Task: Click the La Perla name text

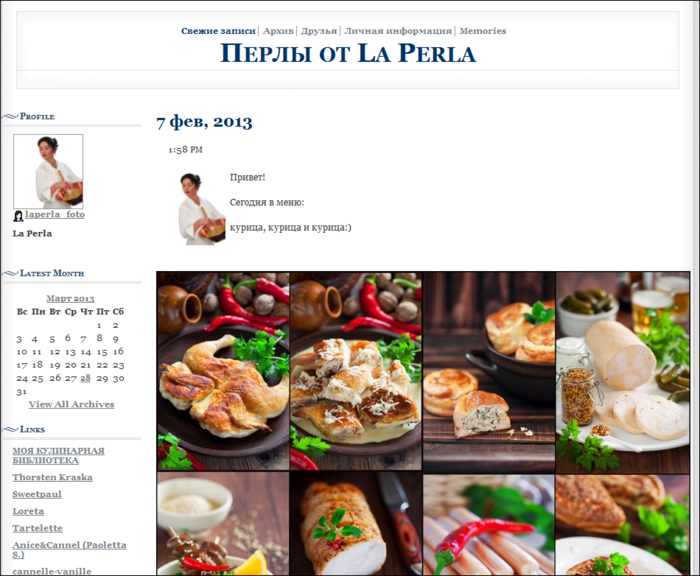Action: click(x=32, y=234)
